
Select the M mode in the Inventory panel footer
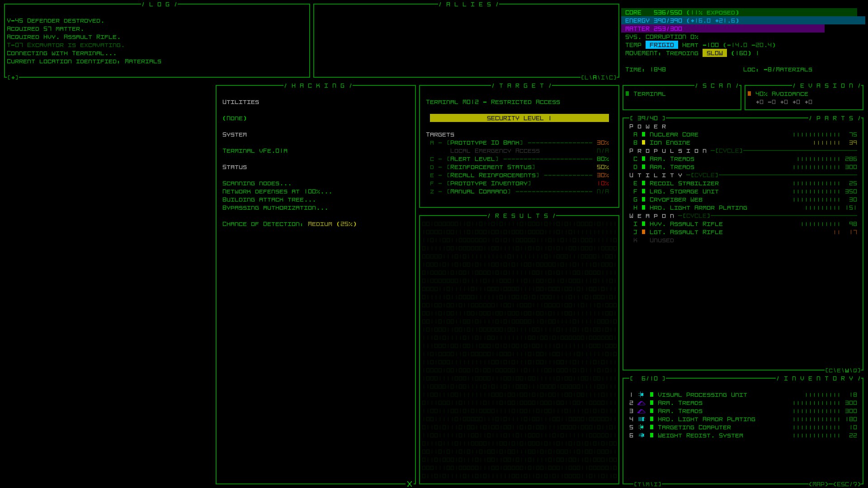tap(648, 484)
